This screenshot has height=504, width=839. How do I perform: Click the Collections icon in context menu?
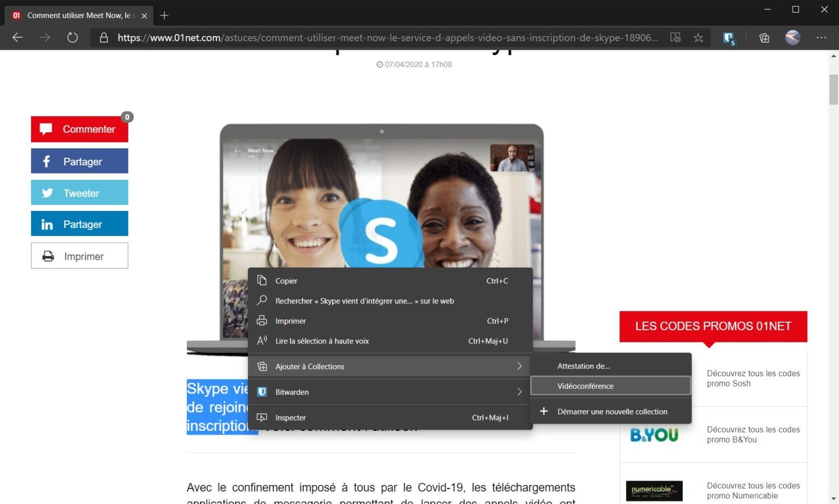(x=262, y=366)
